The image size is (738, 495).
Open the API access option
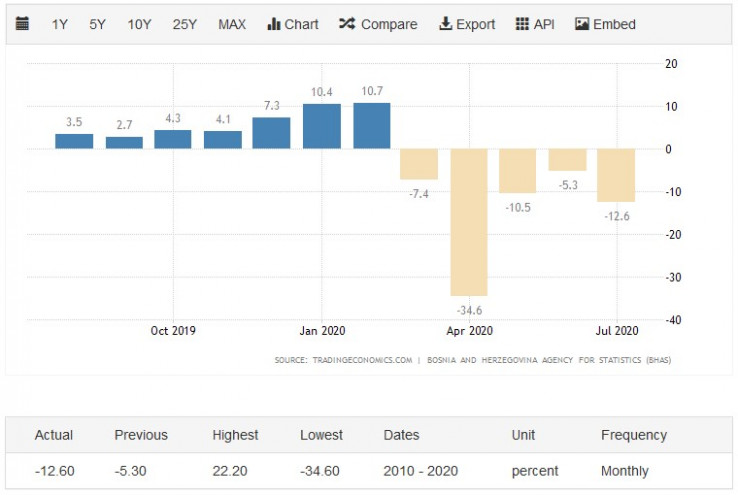coord(536,24)
